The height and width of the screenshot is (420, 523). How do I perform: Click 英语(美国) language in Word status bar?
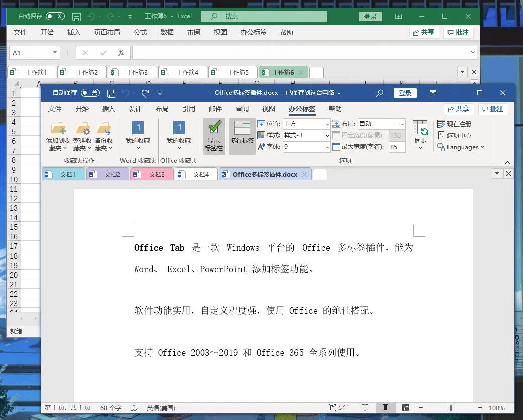tap(161, 408)
